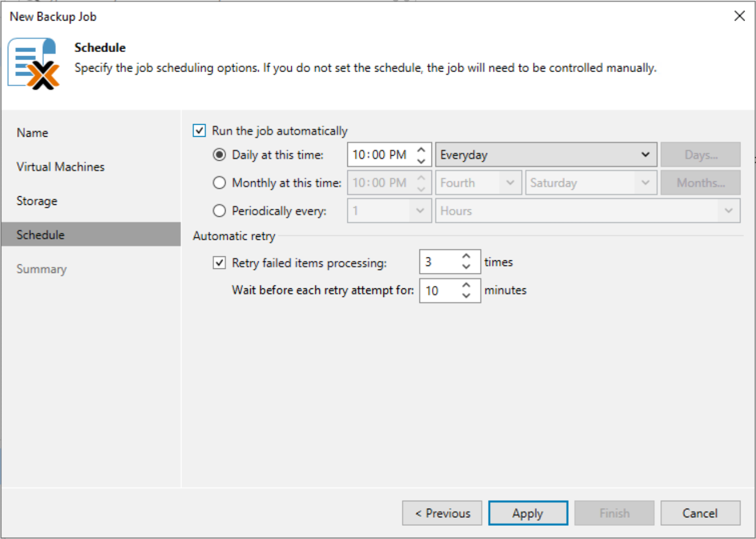Enable the Run the job automatically checkbox
Image resolution: width=756 pixels, height=539 pixels.
coord(199,130)
